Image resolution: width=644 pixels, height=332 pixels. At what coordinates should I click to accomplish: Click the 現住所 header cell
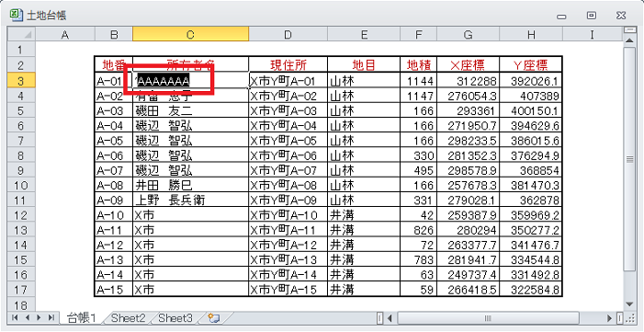point(288,64)
